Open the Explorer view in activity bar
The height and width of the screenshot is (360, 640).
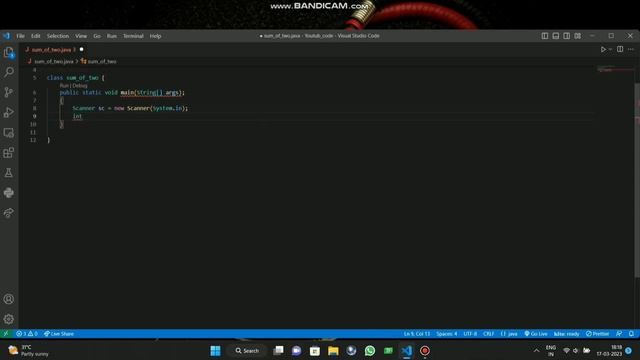click(x=9, y=52)
